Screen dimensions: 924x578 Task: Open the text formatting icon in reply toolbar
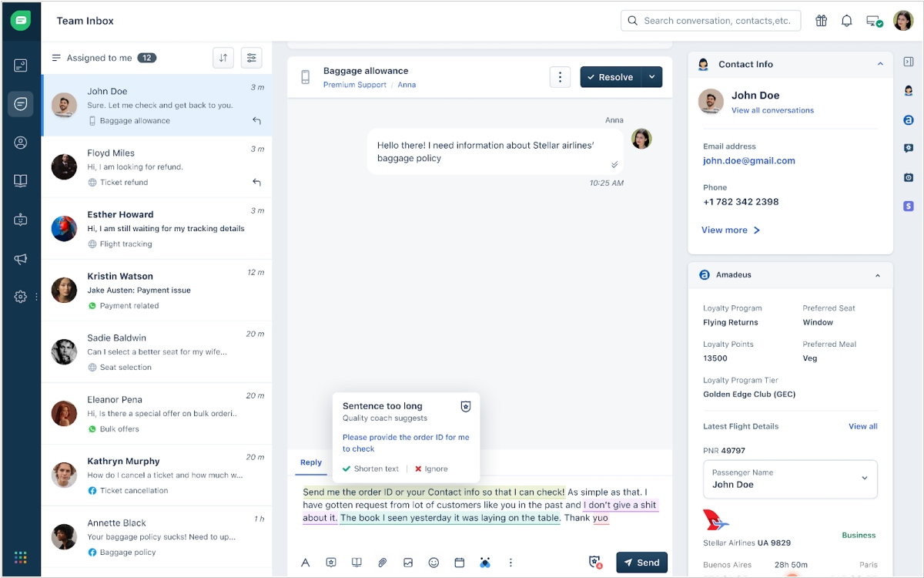pos(305,563)
